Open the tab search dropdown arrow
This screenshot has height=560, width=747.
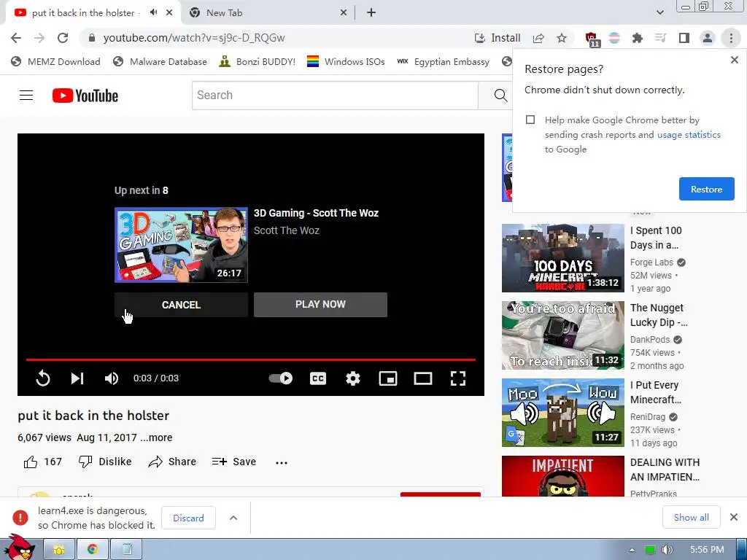659,12
